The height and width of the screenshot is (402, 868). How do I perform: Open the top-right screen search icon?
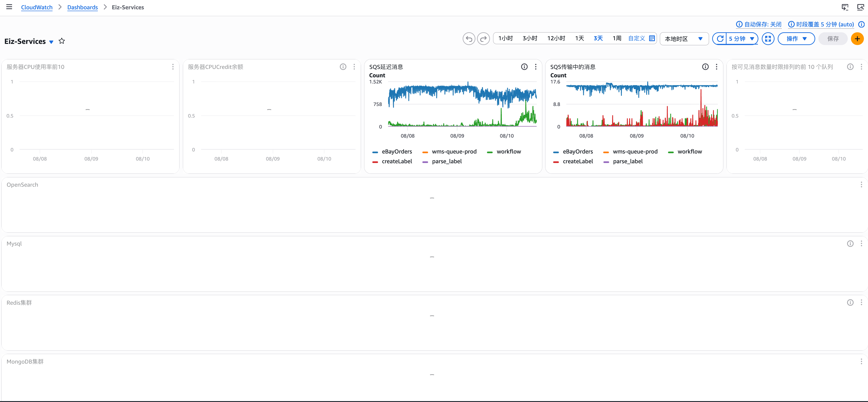860,7
